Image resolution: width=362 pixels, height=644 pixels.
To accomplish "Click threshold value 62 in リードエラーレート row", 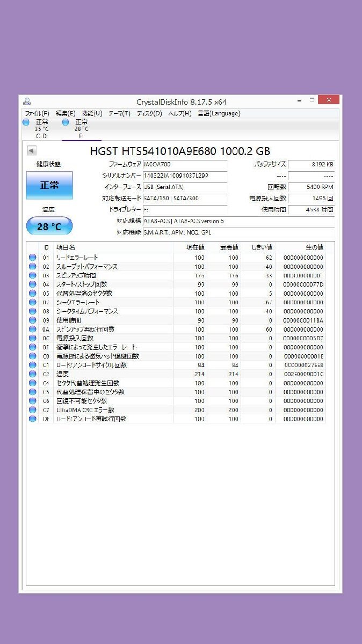I will pyautogui.click(x=269, y=258).
